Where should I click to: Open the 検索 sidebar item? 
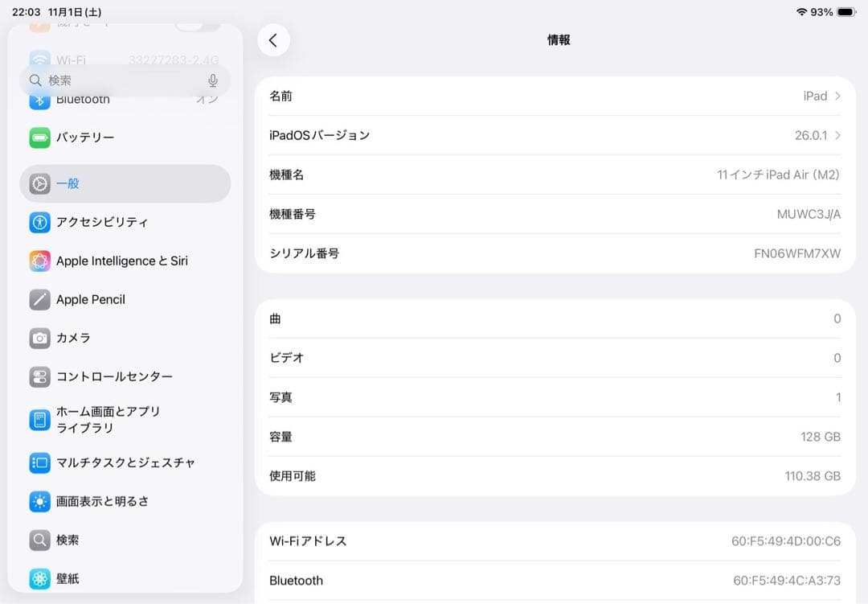pos(68,540)
